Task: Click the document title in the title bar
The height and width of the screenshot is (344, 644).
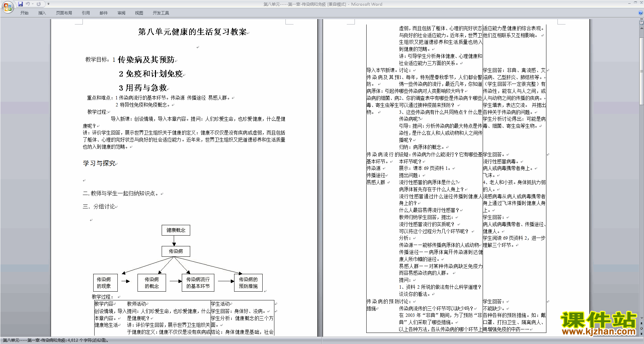Action: tap(323, 4)
